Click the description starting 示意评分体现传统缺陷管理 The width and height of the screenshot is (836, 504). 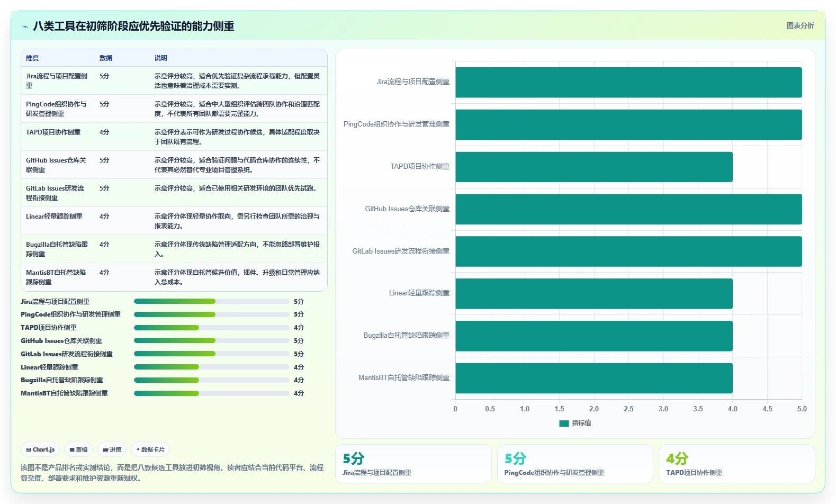point(237,249)
